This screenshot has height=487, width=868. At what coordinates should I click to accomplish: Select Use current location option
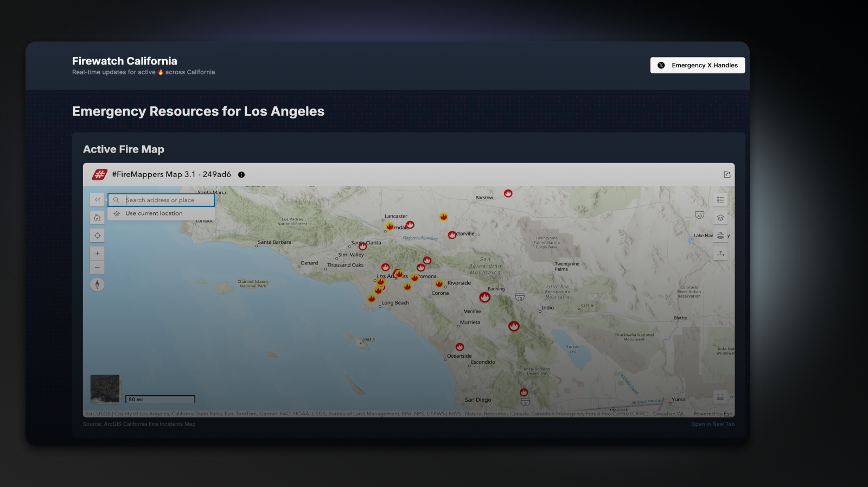[x=154, y=213]
